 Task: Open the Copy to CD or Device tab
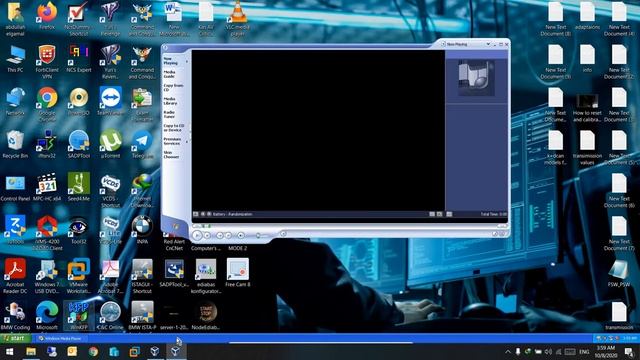point(173,128)
